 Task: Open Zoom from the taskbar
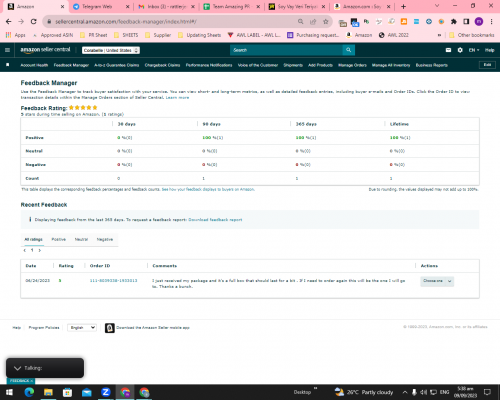tap(106, 392)
